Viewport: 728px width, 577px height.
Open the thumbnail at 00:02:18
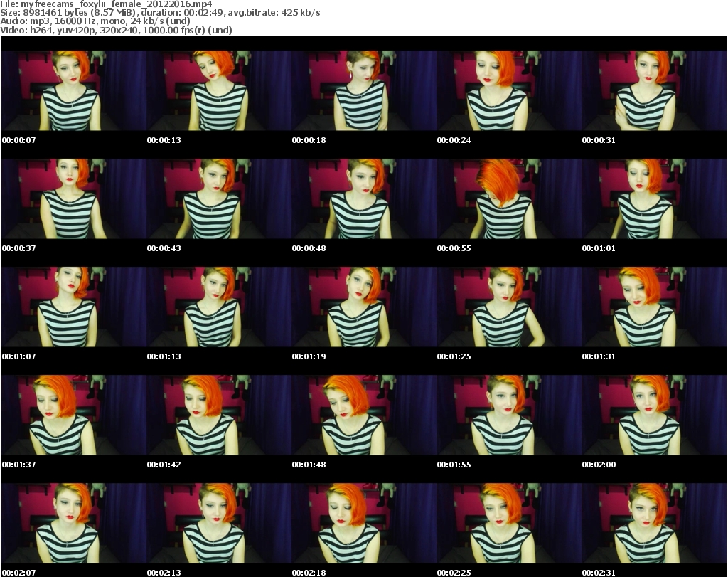click(x=364, y=524)
